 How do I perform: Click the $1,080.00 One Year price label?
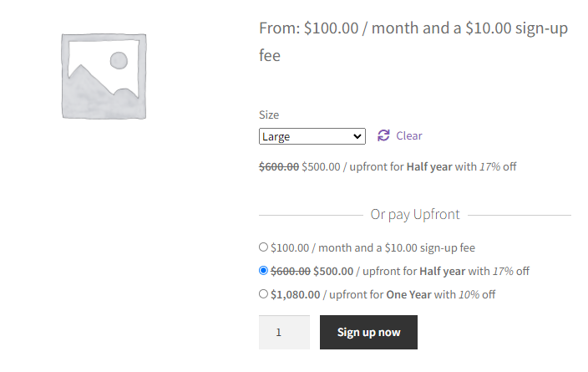(x=383, y=294)
